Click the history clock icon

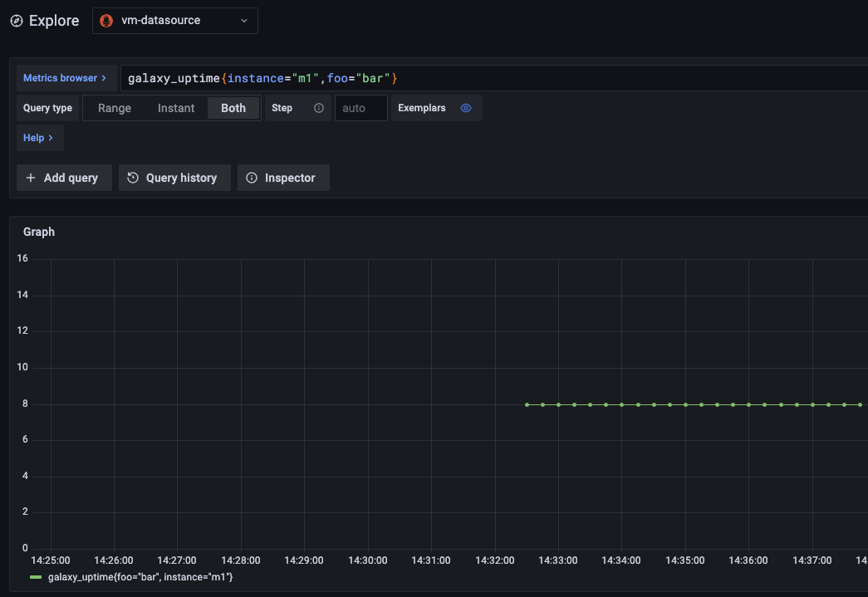[133, 178]
